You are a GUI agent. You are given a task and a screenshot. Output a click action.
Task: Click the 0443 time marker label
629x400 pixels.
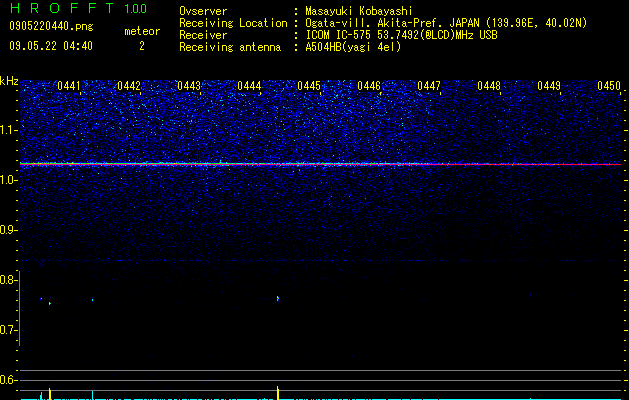[189, 86]
